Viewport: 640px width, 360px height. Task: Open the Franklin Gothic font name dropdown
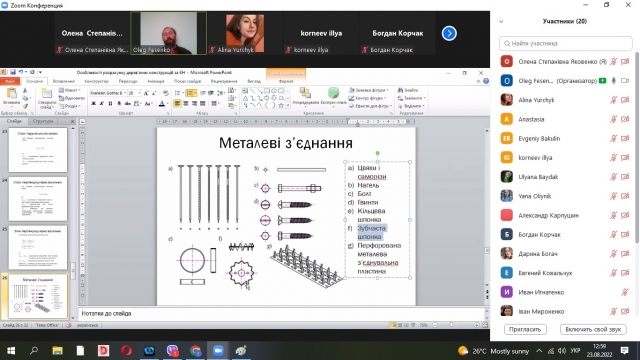point(108,93)
